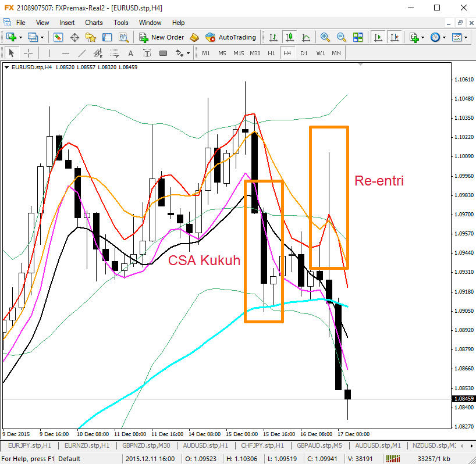This screenshot has width=476, height=464.
Task: Open the Data Window crosshair icon
Action: pos(74,37)
